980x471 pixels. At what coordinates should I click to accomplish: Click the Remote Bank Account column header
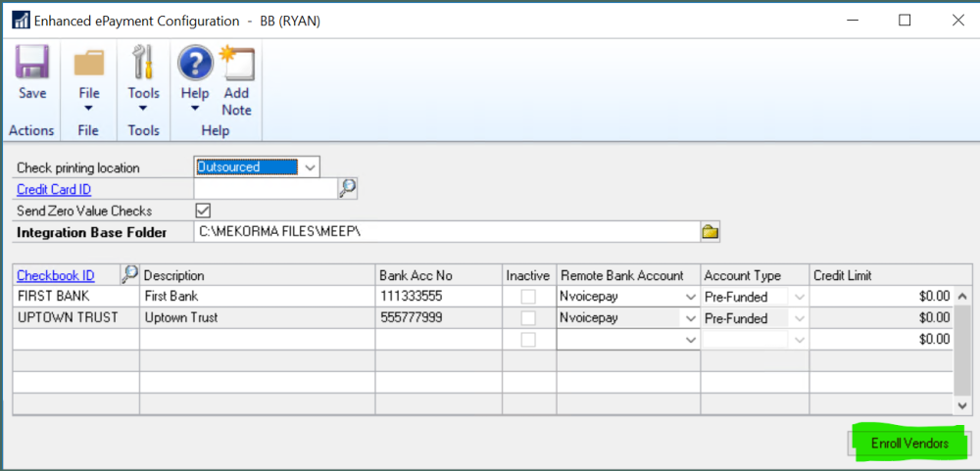(628, 275)
